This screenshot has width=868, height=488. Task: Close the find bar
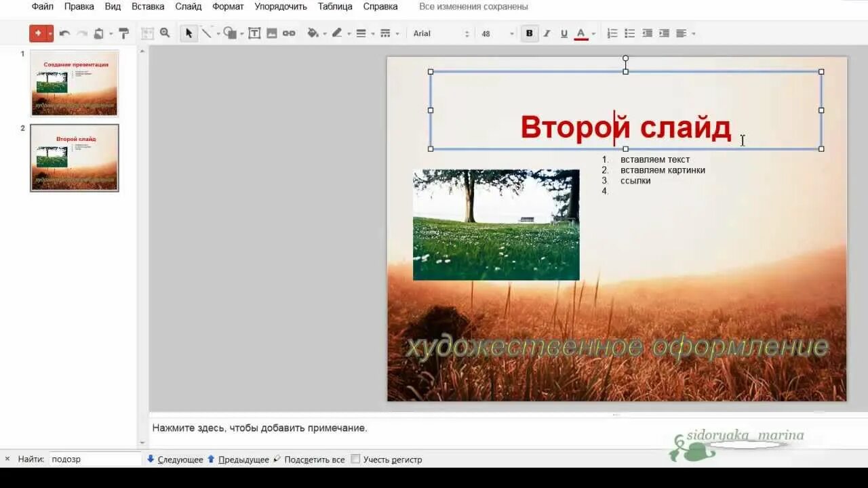coord(7,459)
